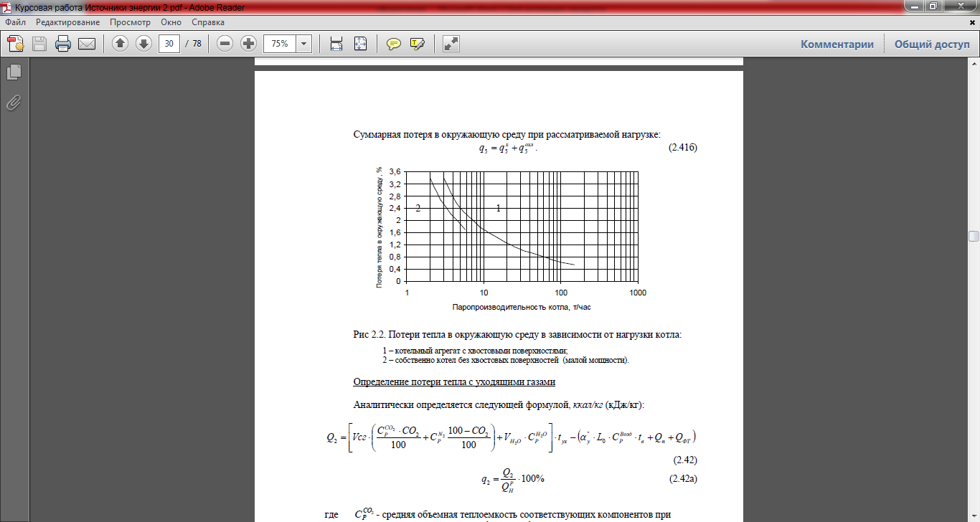Go to next page down arrow
980x522 pixels.
coord(143,44)
